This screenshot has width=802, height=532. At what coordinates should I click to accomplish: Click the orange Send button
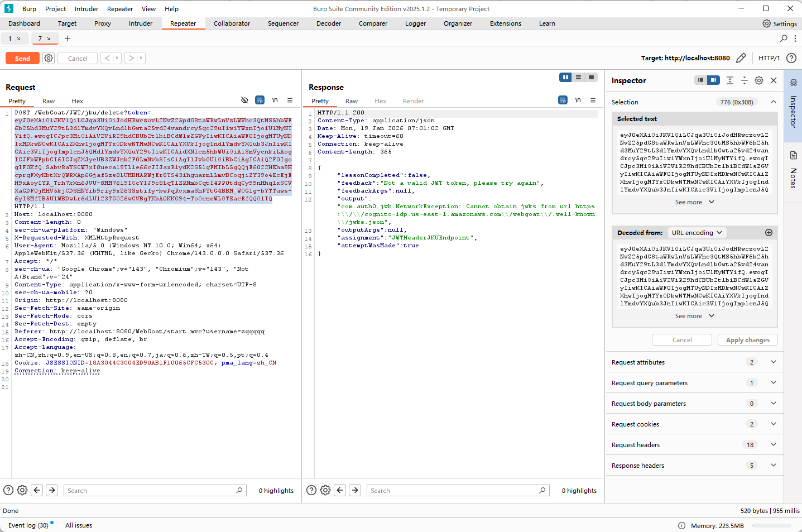point(22,58)
